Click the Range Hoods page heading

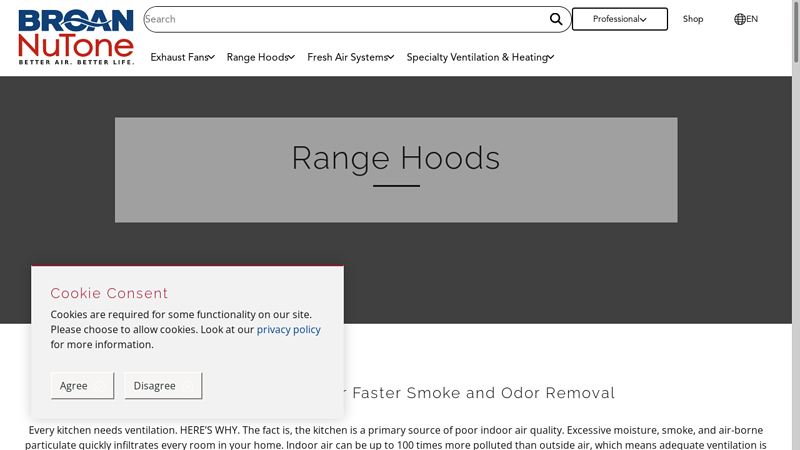click(x=396, y=158)
